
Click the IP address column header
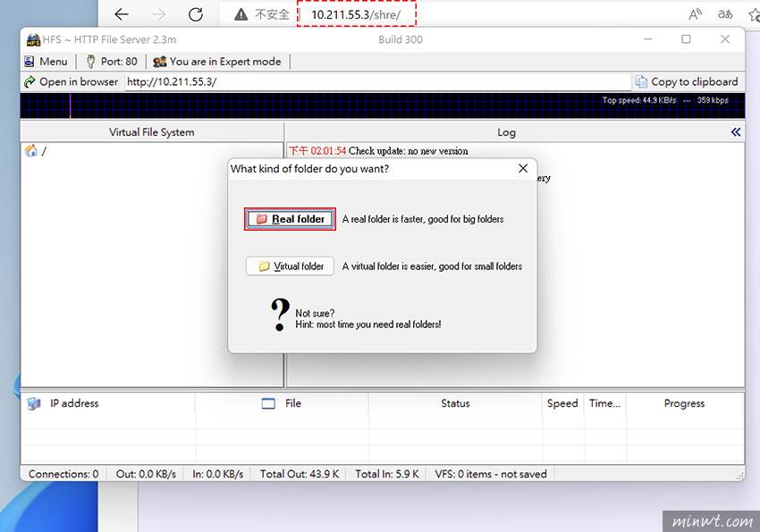(74, 403)
